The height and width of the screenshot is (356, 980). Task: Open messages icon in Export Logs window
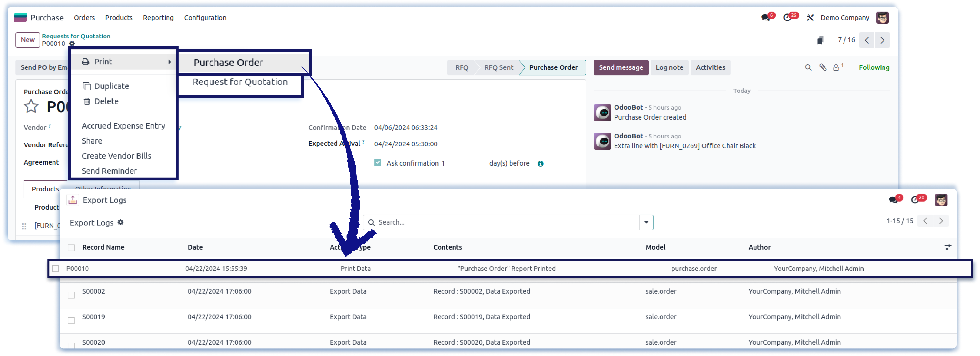(x=893, y=200)
